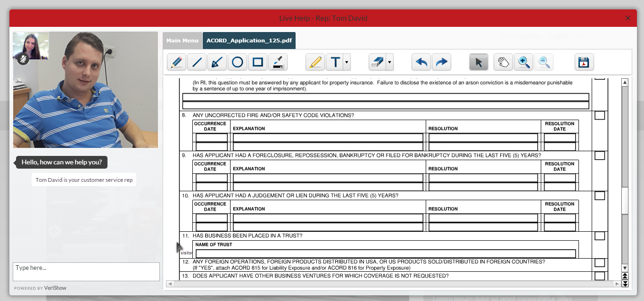Viewport: 644px width, 301px height.
Task: Click question 8 first-row Resolution field
Action: 483,138
